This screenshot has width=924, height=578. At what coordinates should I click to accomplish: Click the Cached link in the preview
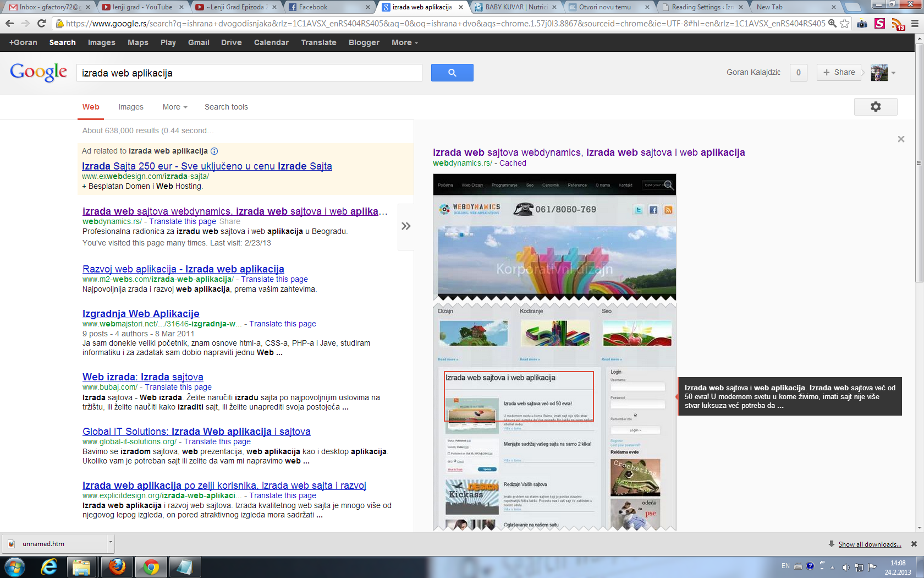(513, 163)
